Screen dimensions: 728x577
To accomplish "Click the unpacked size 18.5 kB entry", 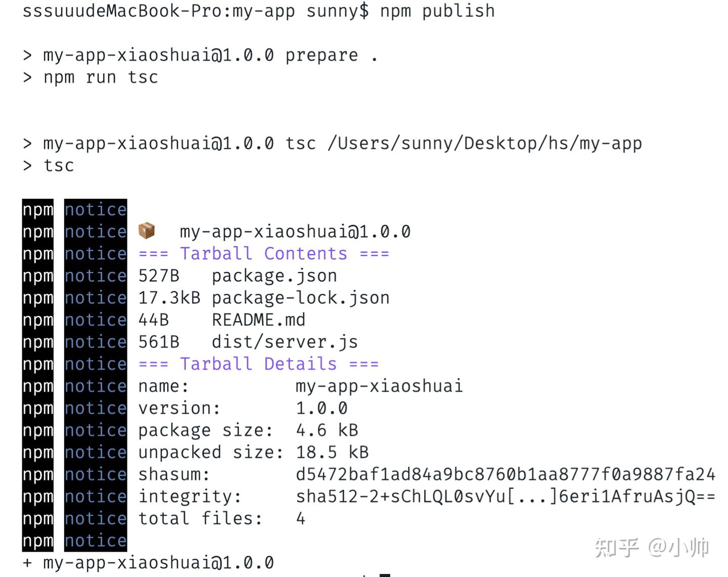I will click(332, 452).
